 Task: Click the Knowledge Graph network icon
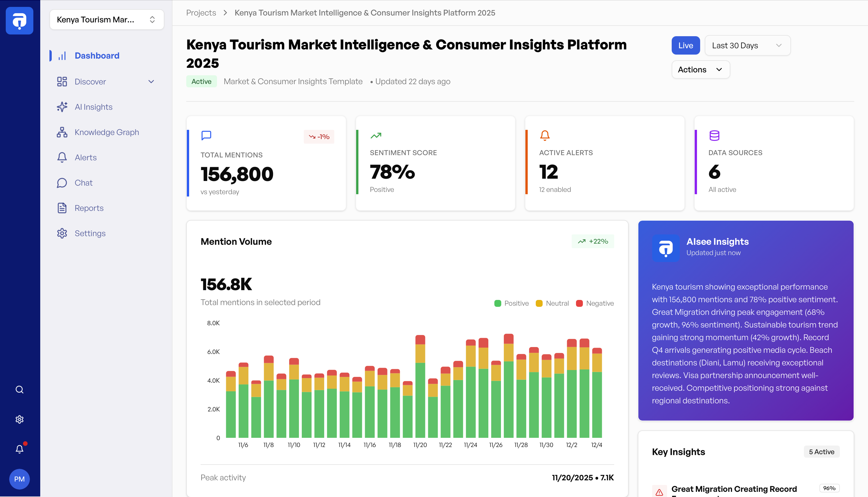pyautogui.click(x=62, y=132)
